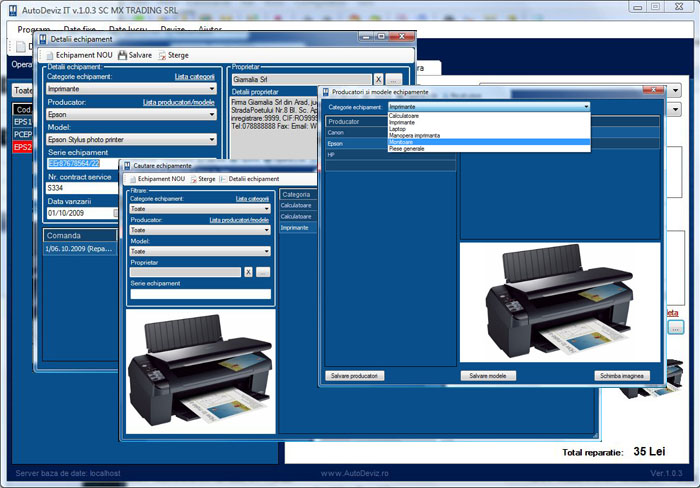The height and width of the screenshot is (488, 700).
Task: Click ellipsis button at main window right edge
Action: pyautogui.click(x=675, y=328)
